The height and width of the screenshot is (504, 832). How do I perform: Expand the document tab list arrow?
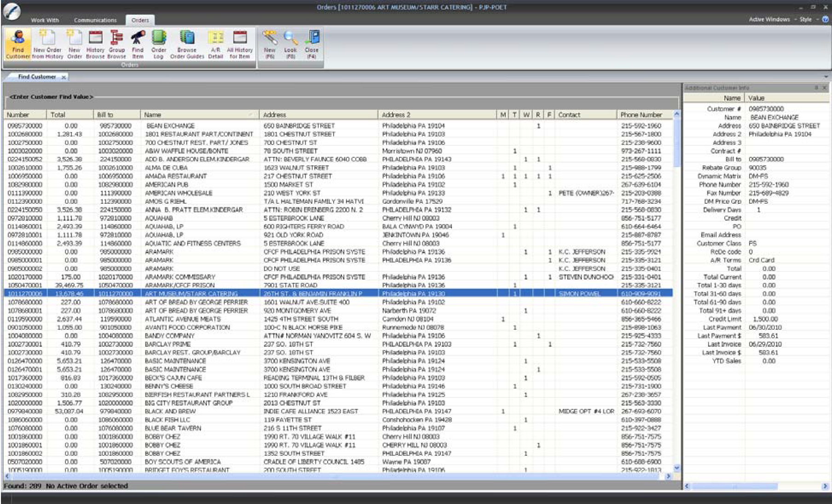[826, 77]
